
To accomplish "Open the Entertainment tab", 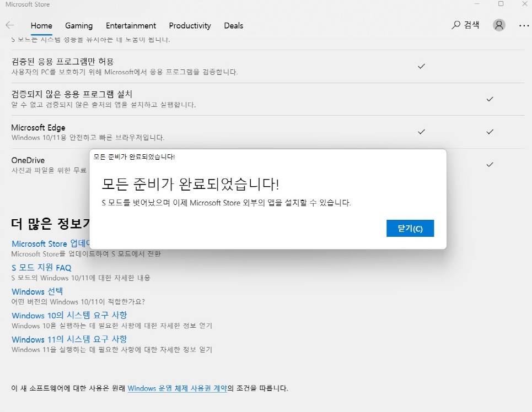I will click(x=131, y=26).
